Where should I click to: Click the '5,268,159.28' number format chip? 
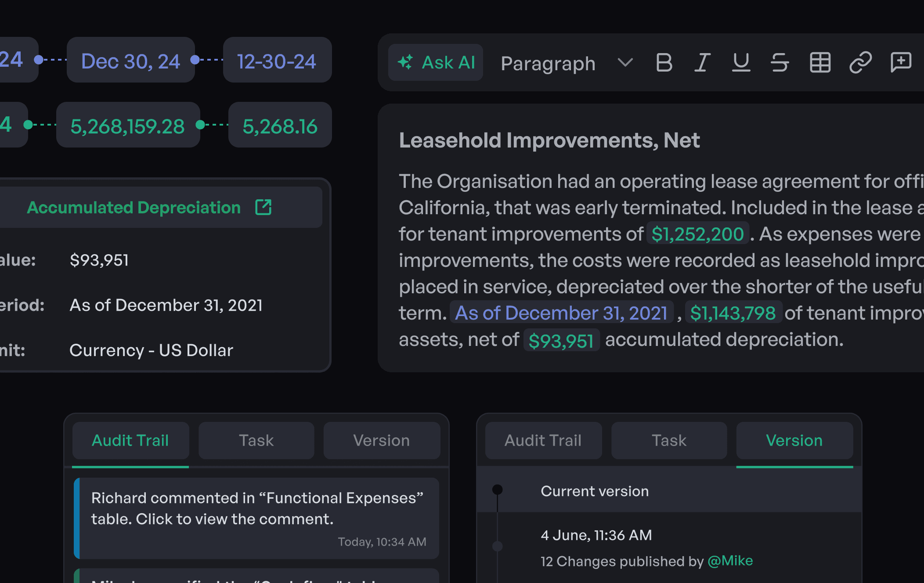coord(128,125)
